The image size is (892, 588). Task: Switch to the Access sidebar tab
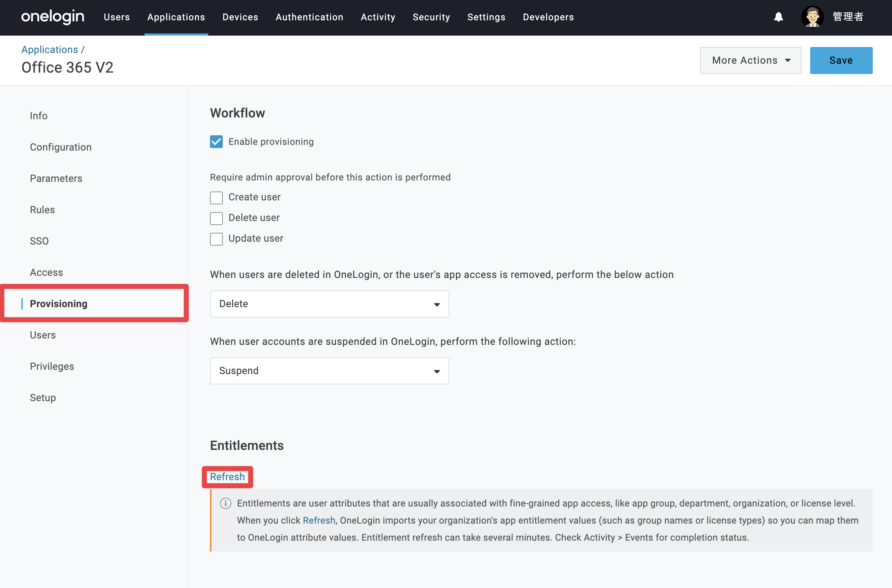(x=47, y=272)
